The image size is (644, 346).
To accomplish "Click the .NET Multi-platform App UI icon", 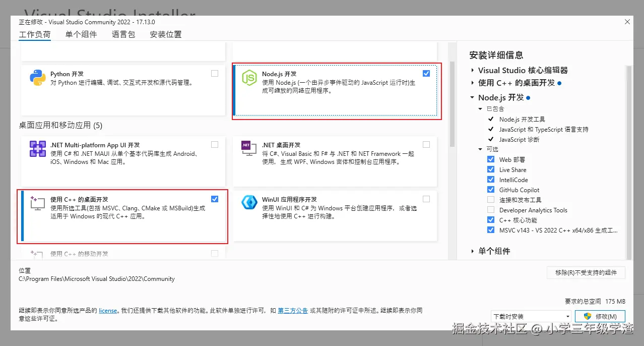I will pyautogui.click(x=38, y=149).
